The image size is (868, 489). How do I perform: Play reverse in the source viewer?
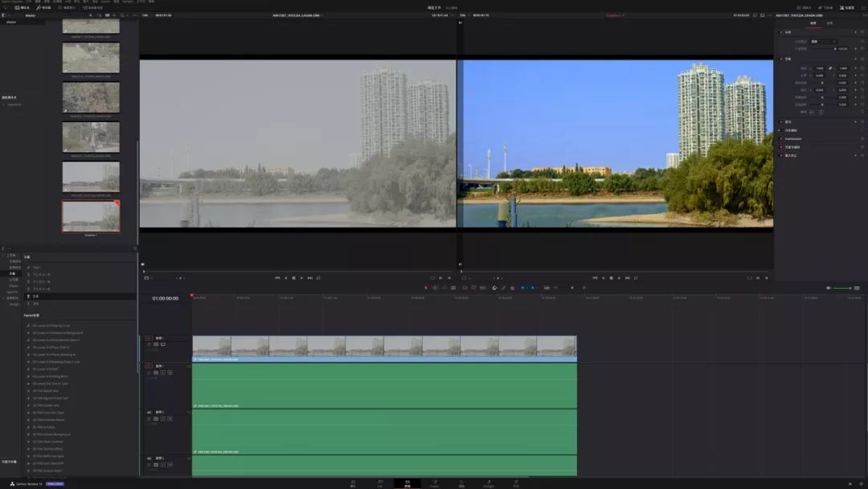[285, 278]
